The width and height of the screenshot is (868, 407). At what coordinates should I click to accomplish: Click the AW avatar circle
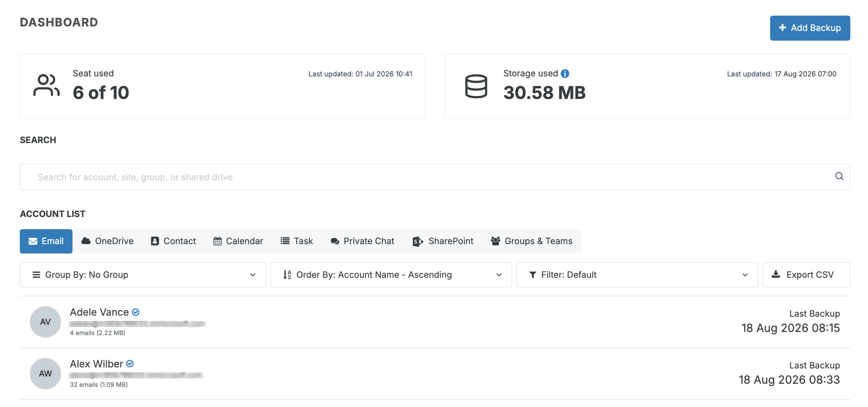pyautogui.click(x=45, y=374)
